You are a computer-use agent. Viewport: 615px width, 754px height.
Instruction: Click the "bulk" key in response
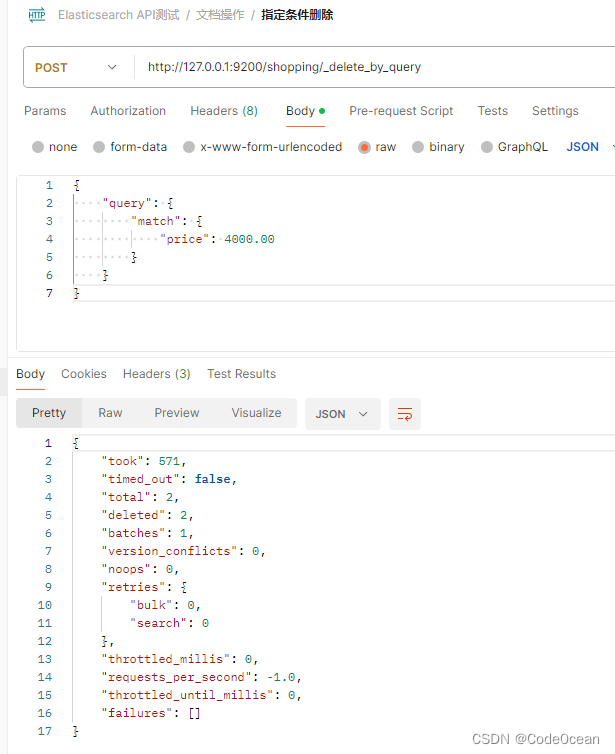[x=151, y=605]
